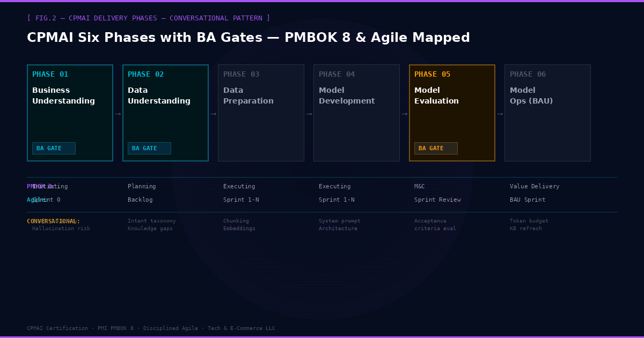The image size is (644, 338).
Task: Click the criteria eval text
Action: [435, 229]
